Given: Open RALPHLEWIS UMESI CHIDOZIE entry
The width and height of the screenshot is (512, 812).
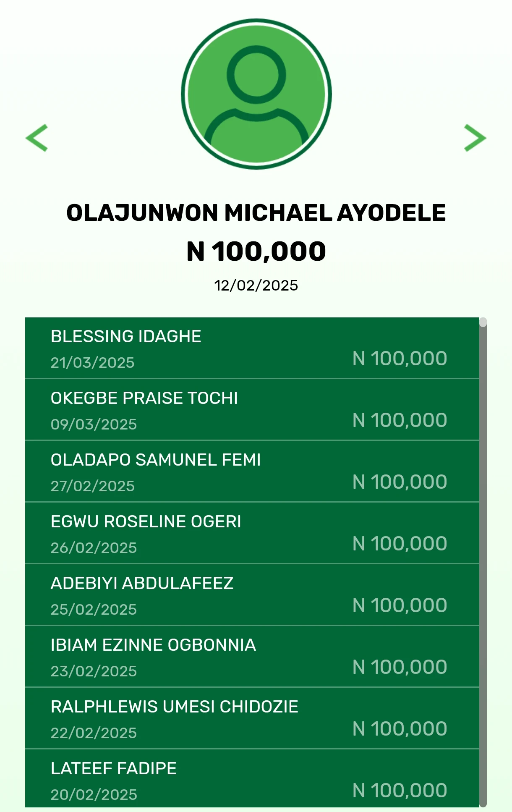Looking at the screenshot, I should 252,718.
